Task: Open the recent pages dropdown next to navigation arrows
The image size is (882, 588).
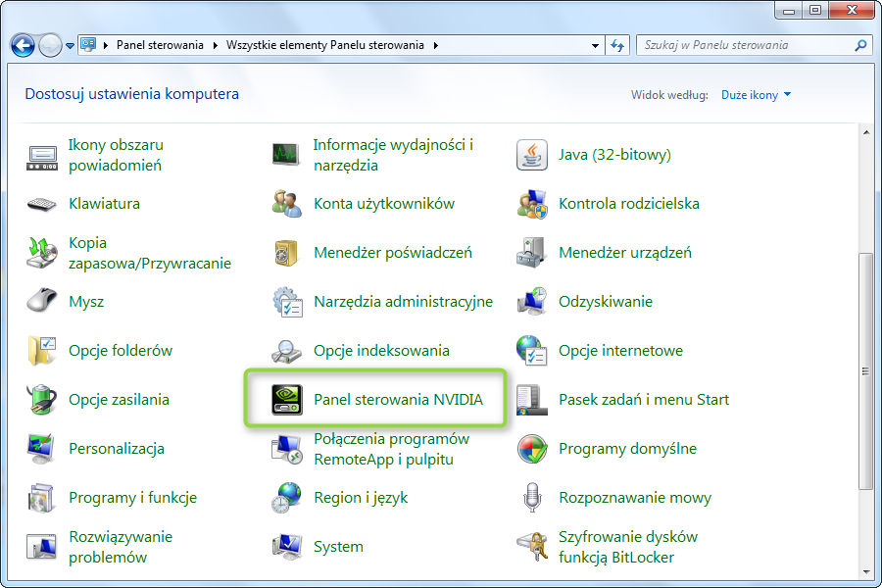Action: point(70,46)
